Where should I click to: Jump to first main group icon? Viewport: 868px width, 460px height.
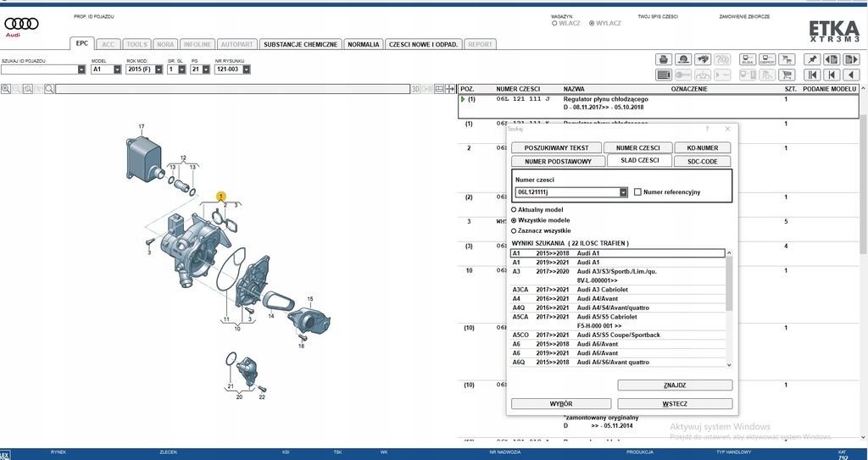pyautogui.click(x=812, y=75)
